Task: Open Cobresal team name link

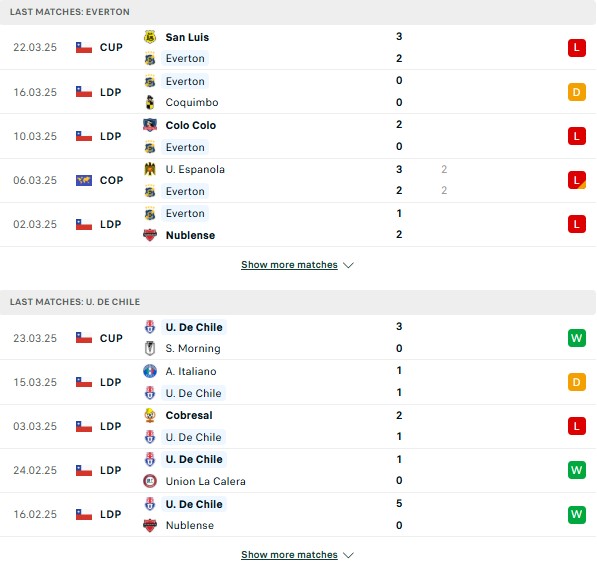Action: click(x=189, y=415)
